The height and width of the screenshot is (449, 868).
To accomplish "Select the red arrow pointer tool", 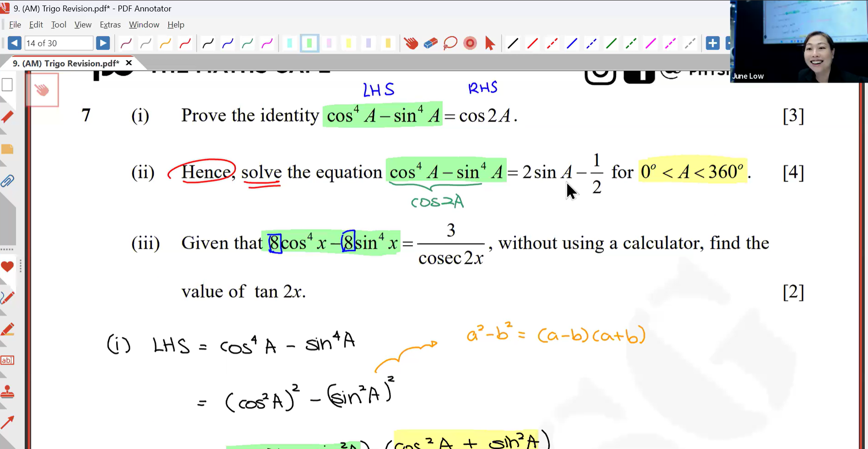I will pos(490,43).
